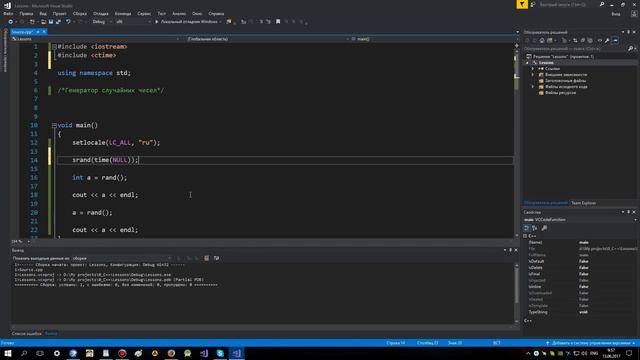The height and width of the screenshot is (360, 640).
Task: Collapse the #include region on line 1
Action: tap(54, 47)
